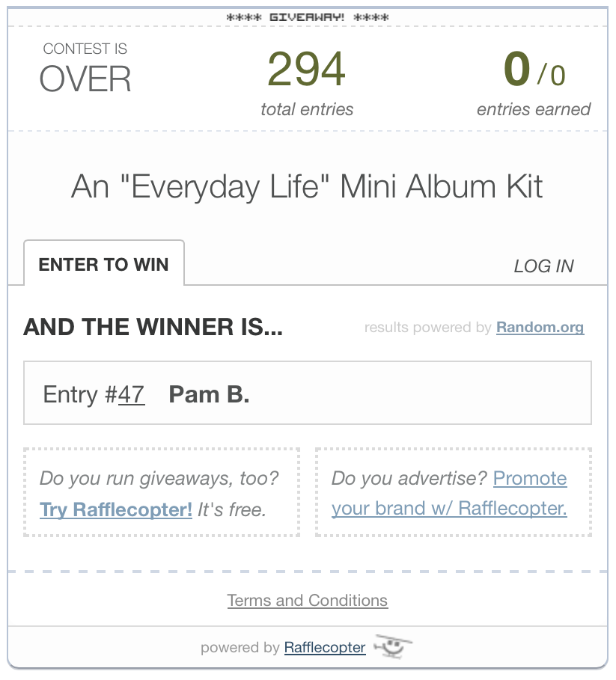Select the ENTER TO WIN tab
616x680 pixels.
(104, 264)
